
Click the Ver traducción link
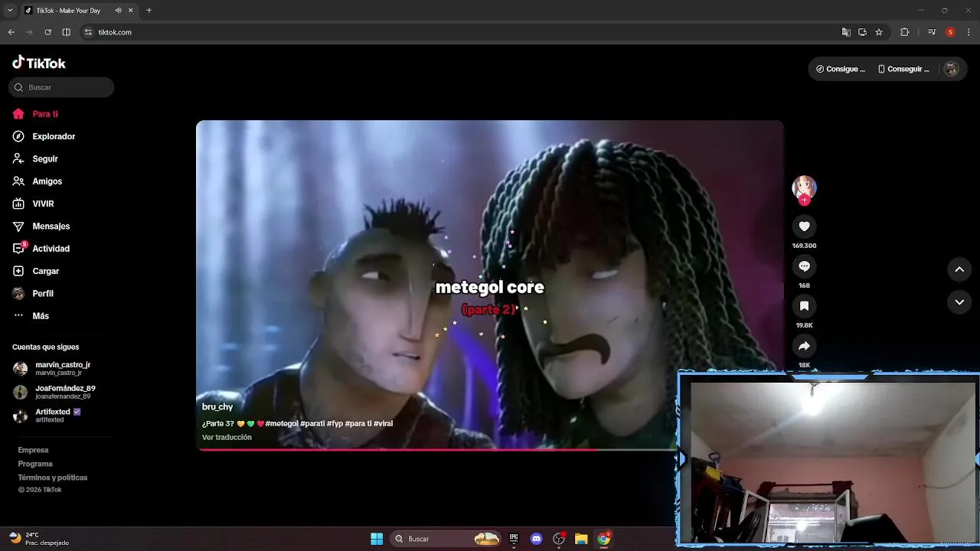(227, 438)
